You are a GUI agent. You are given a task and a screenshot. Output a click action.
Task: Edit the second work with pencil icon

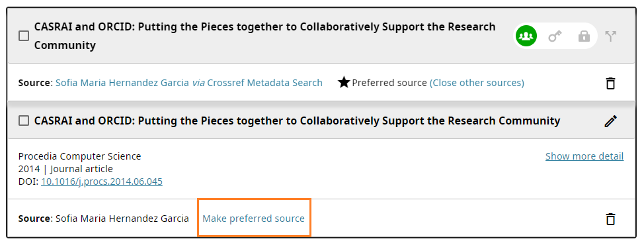point(611,121)
